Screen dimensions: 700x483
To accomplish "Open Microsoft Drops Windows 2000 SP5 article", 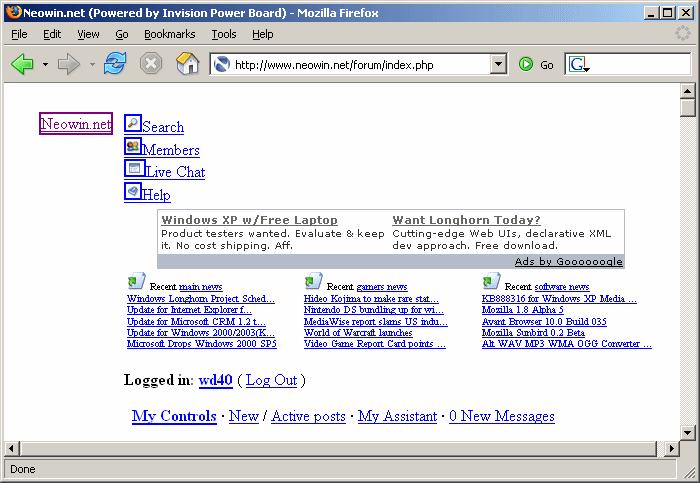I will [x=202, y=344].
